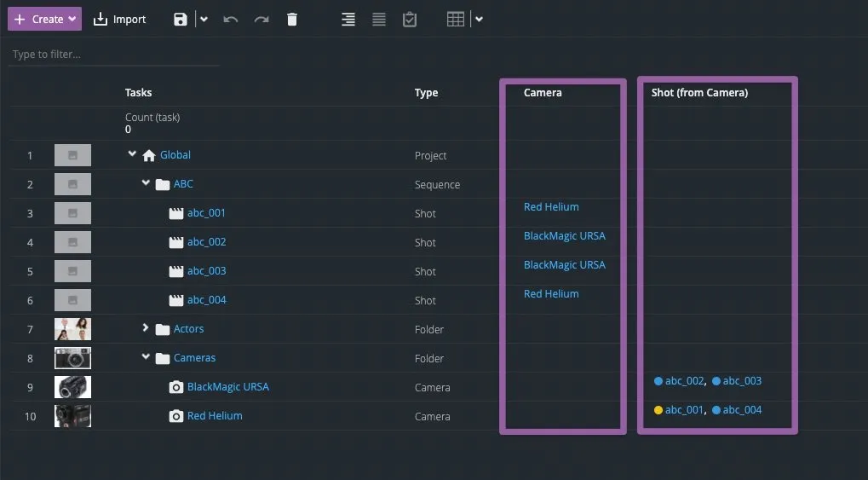868x480 pixels.
Task: Open the dropdown arrow beside the table icon
Action: (480, 19)
